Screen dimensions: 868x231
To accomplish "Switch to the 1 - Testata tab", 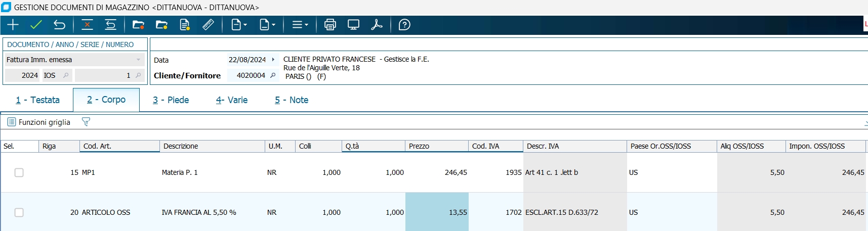I will point(37,100).
